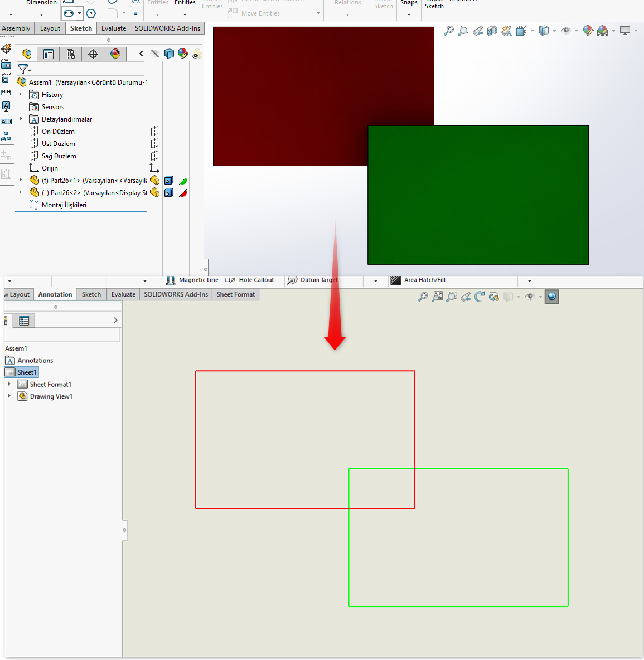
Task: Open the DimXpertManager crosshair tab
Action: tap(93, 54)
